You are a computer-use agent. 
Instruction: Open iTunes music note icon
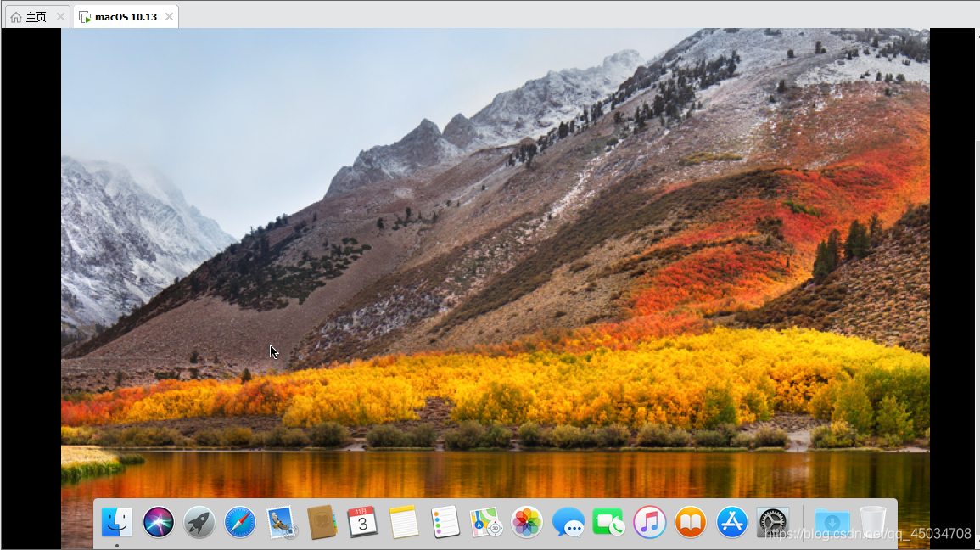click(650, 522)
